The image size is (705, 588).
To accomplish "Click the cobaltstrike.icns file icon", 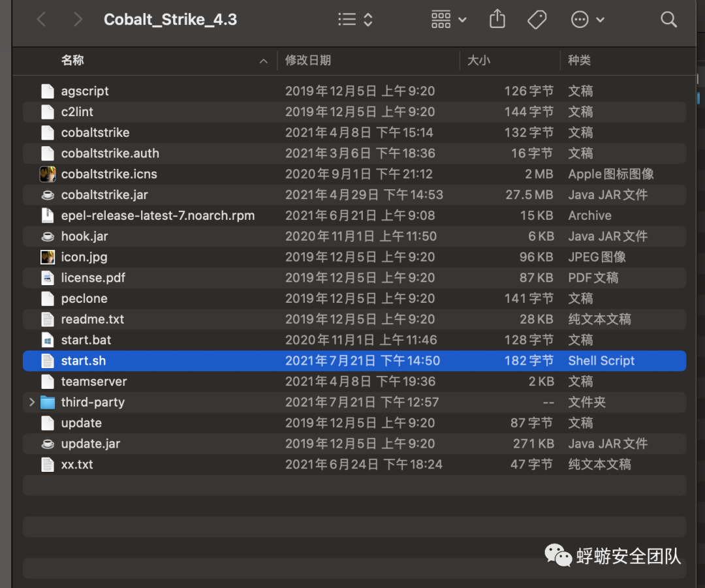I will (48, 174).
